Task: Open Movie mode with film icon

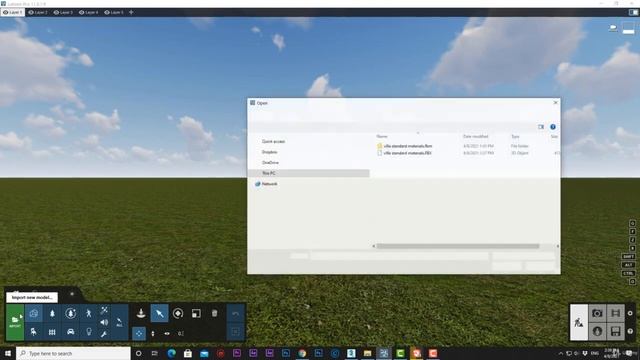Action: tap(616, 313)
